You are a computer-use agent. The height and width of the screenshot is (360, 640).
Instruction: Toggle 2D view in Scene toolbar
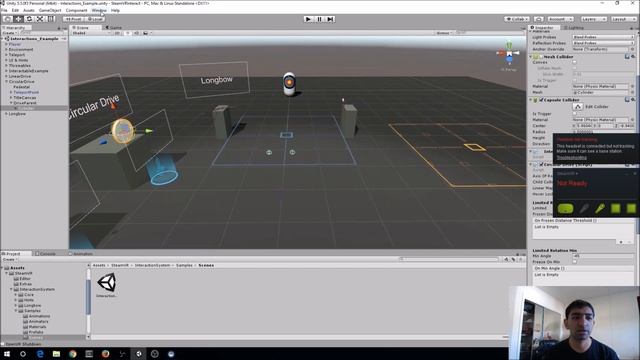(117, 33)
